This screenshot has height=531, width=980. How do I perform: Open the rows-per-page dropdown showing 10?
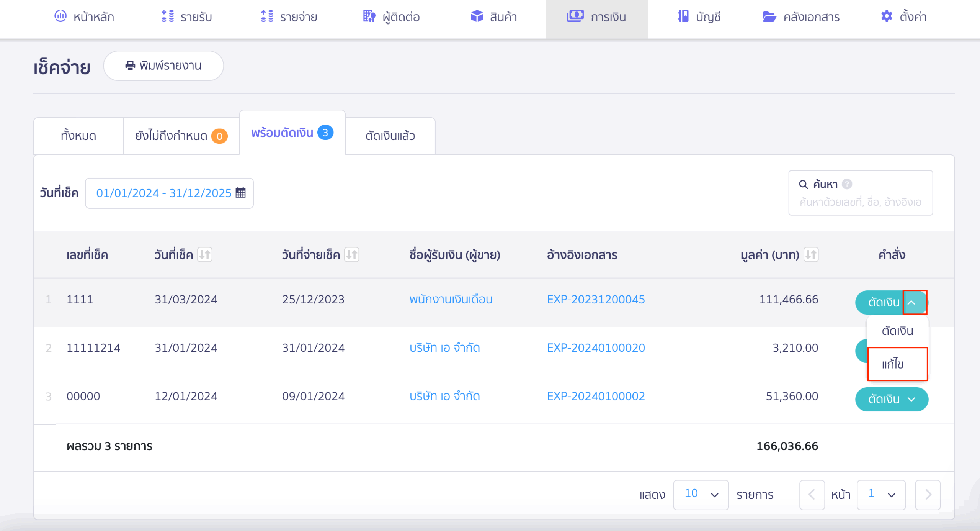coord(701,495)
